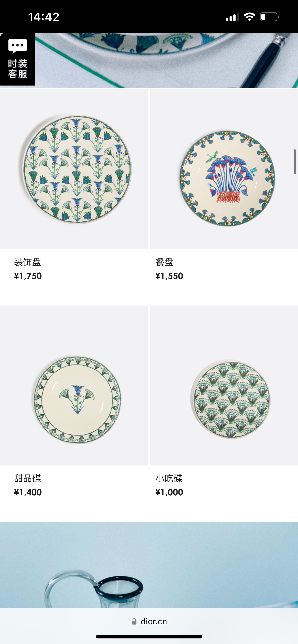This screenshot has height=644, width=298.
Task: Tap the lock icon beside dior.cn
Action: [134, 622]
